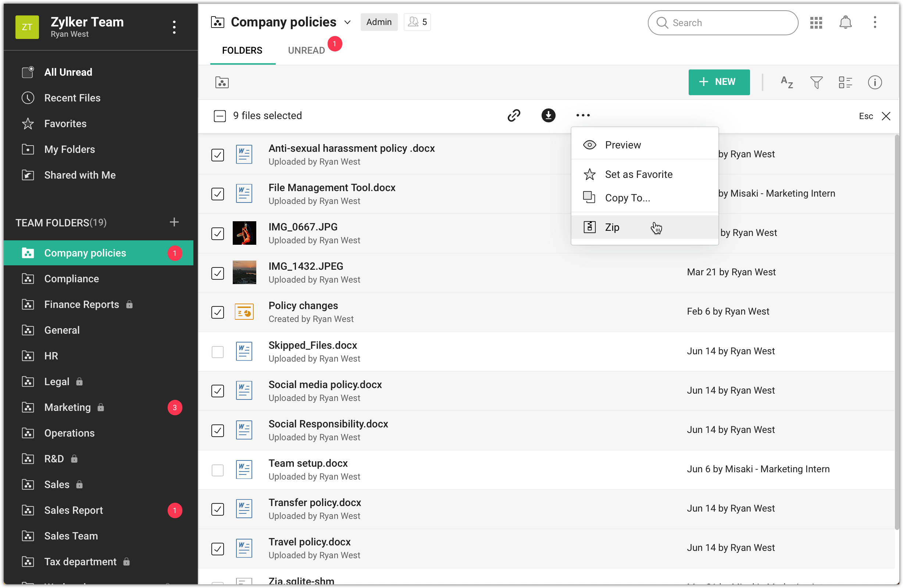Click the vertical scrollbar of the file list
The height and width of the screenshot is (588, 903).
896,332
